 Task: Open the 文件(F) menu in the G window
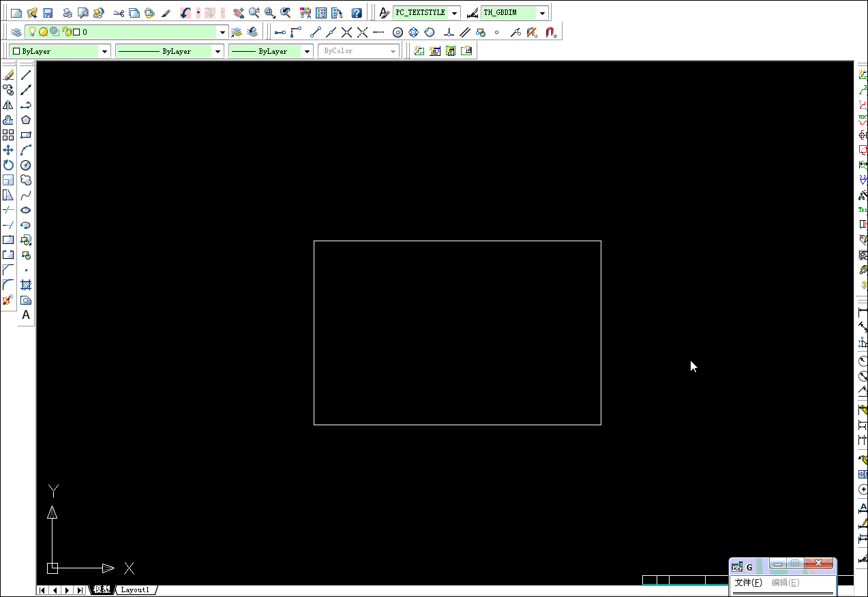pos(747,582)
